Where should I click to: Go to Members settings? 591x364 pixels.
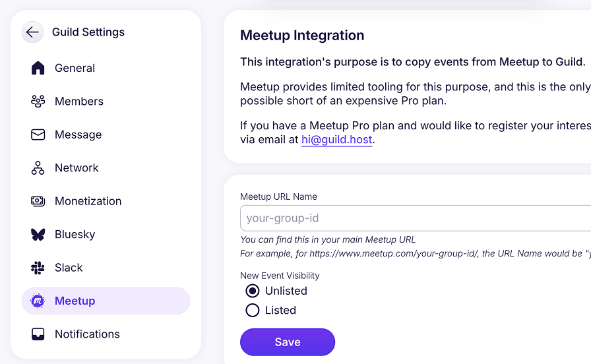(x=79, y=102)
